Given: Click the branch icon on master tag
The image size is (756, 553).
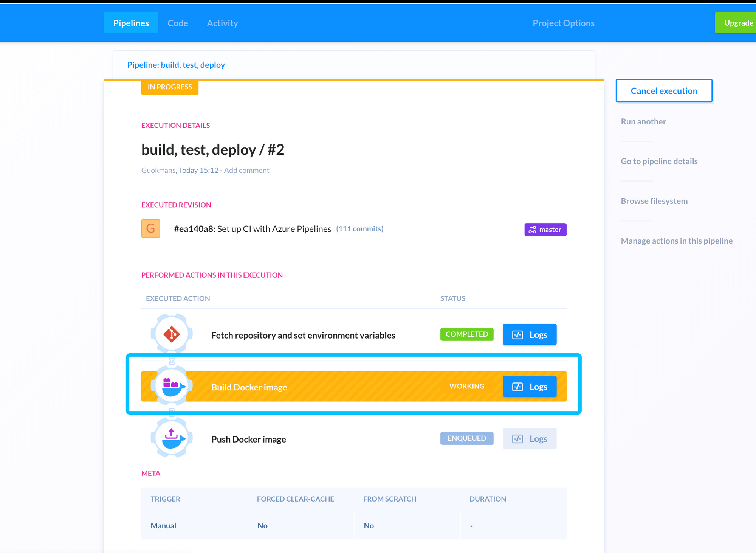Looking at the screenshot, I should pyautogui.click(x=532, y=230).
